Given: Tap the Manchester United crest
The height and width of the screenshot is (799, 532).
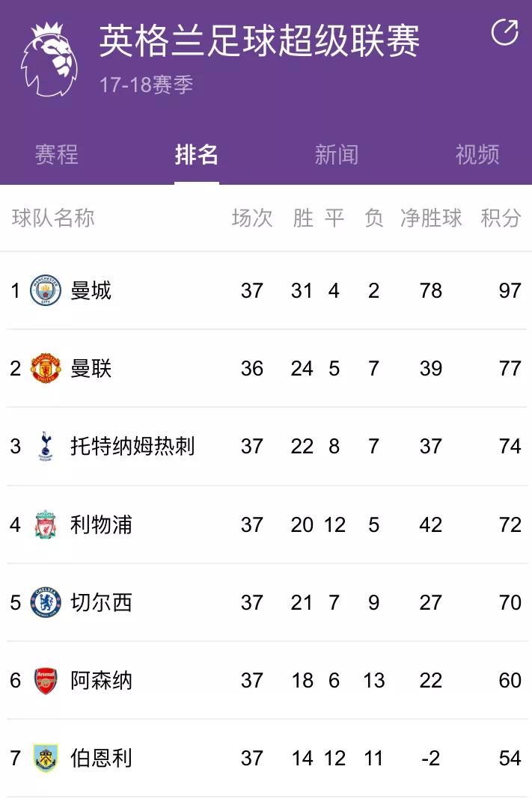Looking at the screenshot, I should pos(45,369).
